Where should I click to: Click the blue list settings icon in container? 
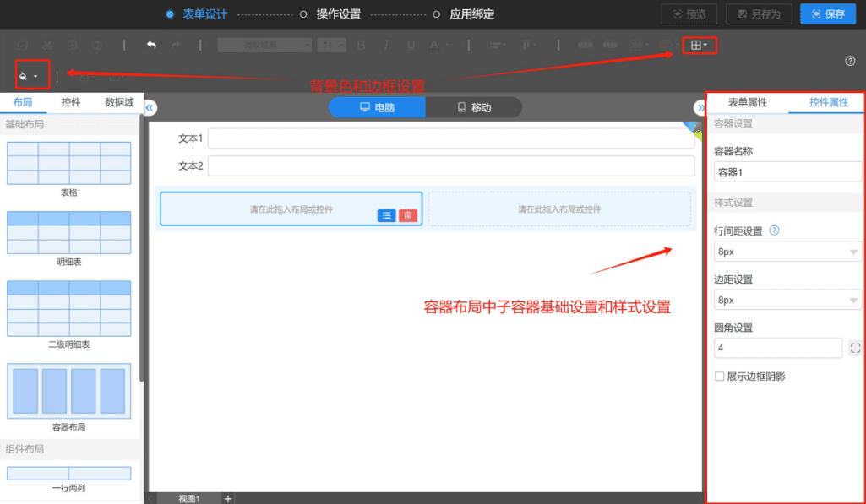click(x=387, y=216)
